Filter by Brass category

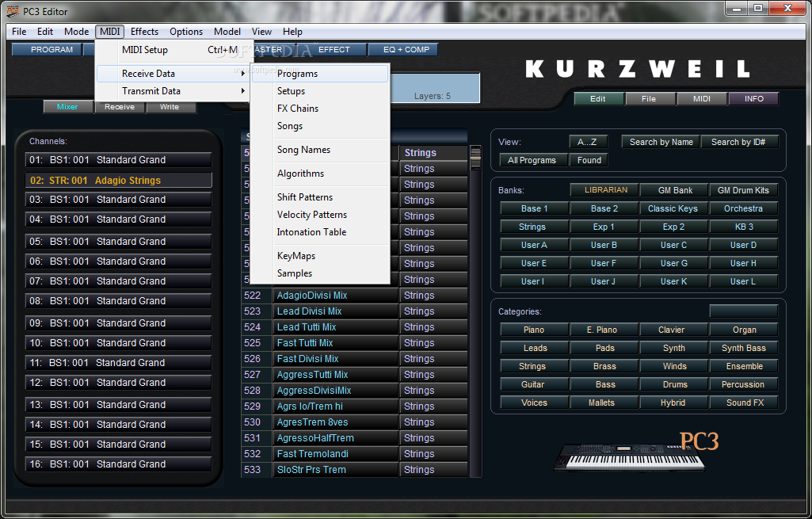(604, 366)
